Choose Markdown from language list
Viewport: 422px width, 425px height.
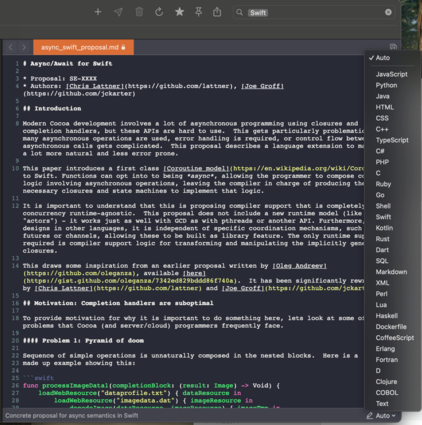click(392, 272)
